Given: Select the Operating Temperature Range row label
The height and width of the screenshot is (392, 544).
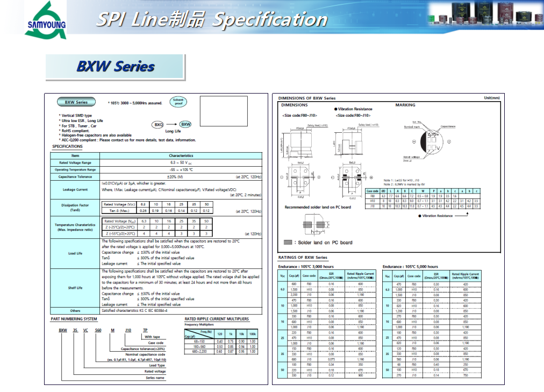Looking at the screenshot, I should 75,169.
